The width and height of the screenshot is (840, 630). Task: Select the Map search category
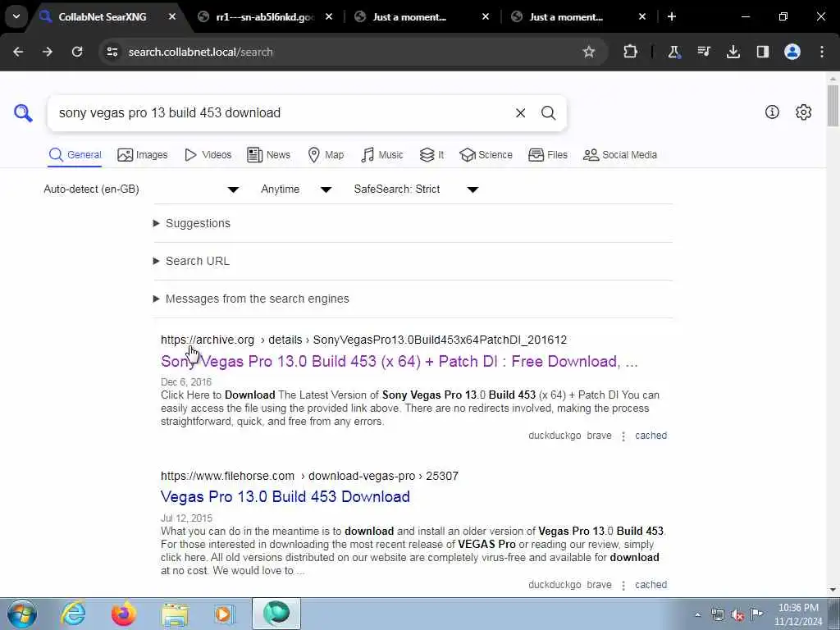point(326,155)
